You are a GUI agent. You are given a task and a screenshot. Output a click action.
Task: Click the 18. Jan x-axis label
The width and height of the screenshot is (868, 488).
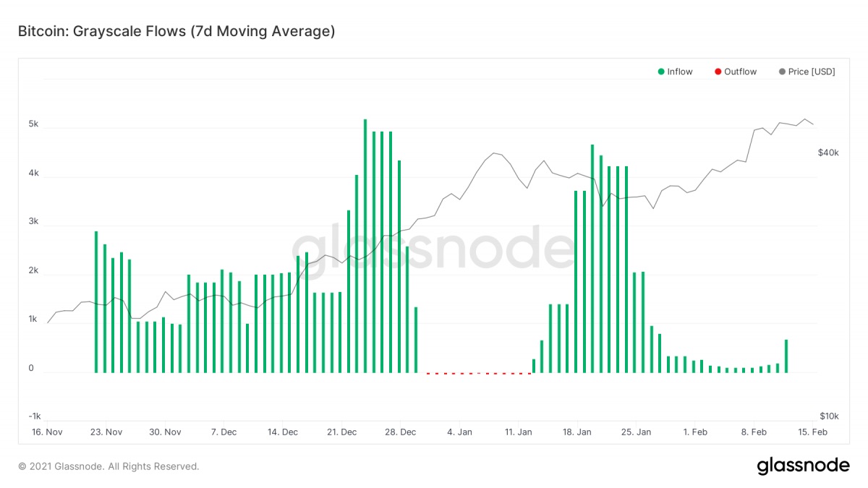point(578,432)
